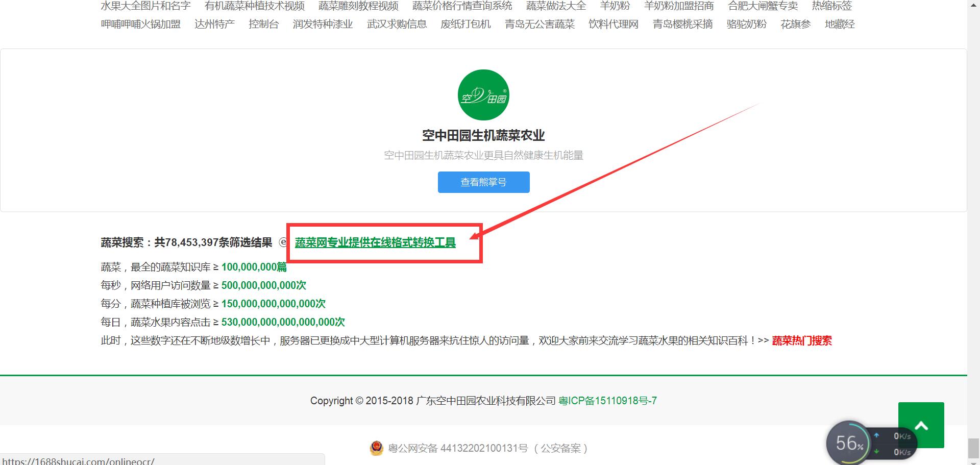Click the police badge icon beside 粤公网安备
Image resolution: width=980 pixels, height=465 pixels.
pos(377,448)
